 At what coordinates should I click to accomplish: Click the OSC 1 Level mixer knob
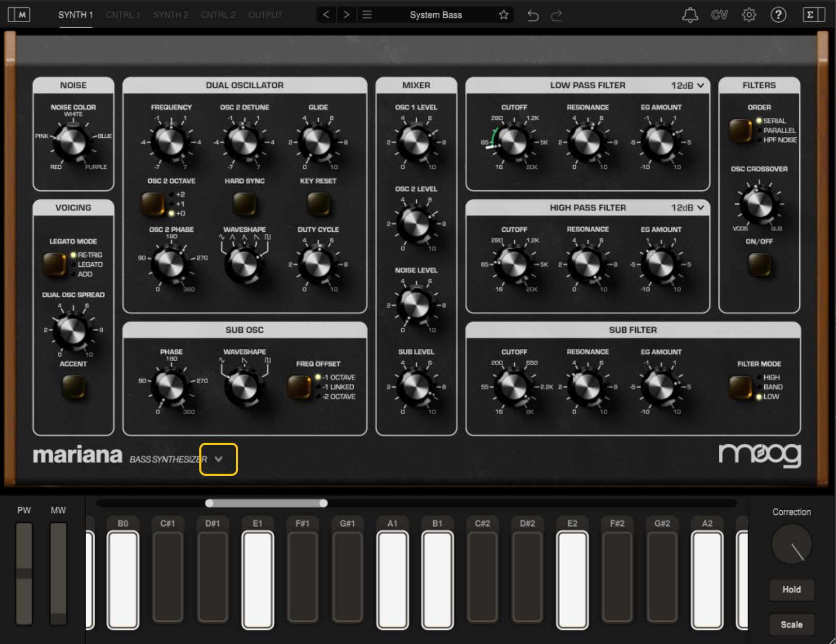click(x=416, y=142)
